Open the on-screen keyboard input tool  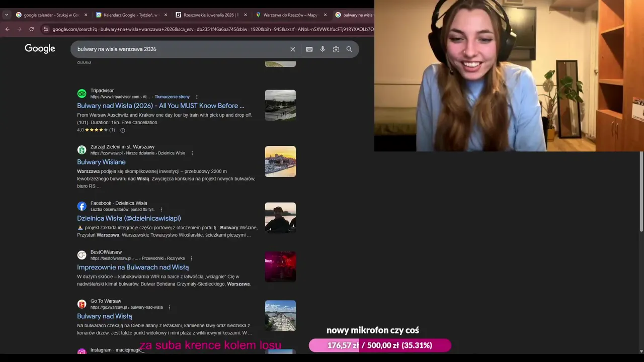309,49
